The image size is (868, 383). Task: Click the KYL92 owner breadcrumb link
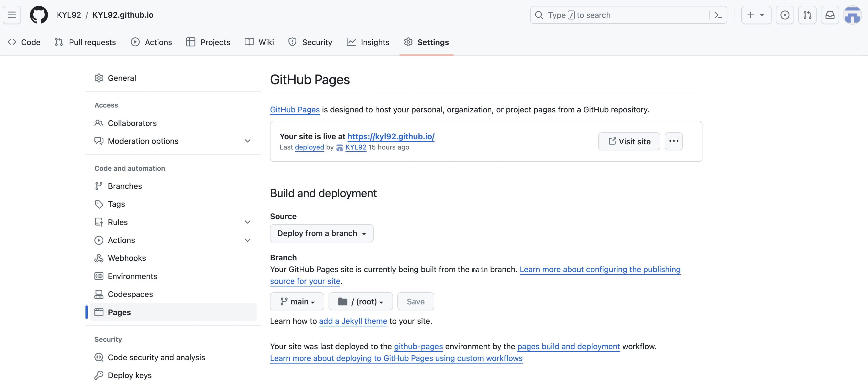[x=69, y=15]
